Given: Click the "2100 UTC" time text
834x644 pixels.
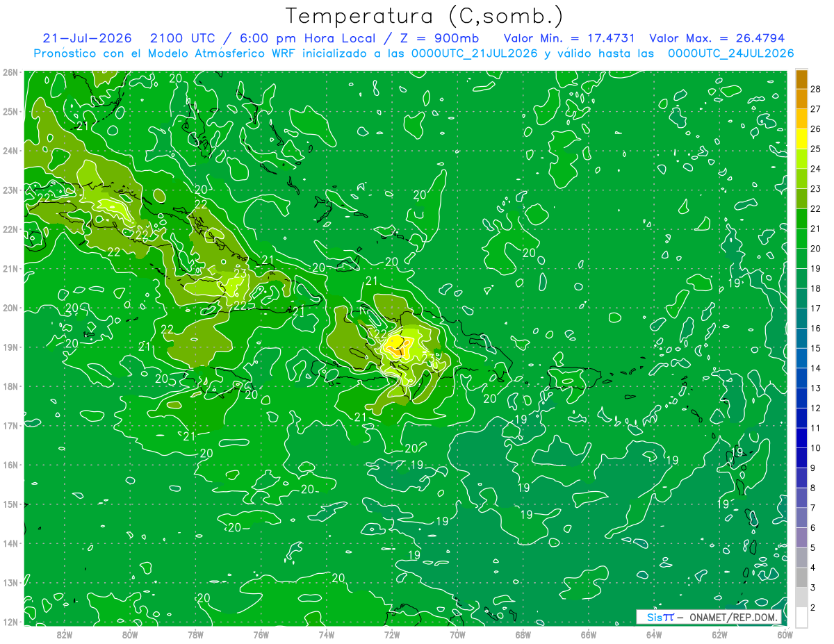Looking at the screenshot, I should [184, 38].
